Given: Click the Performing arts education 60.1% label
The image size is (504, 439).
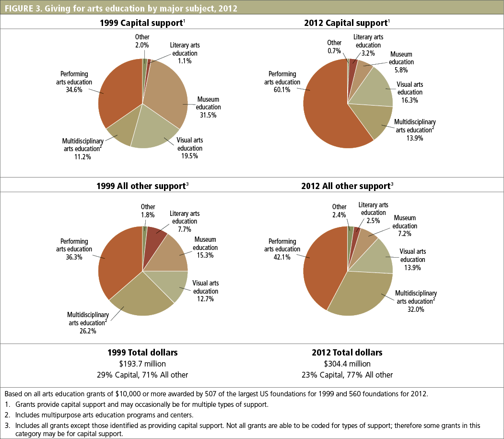Looking at the screenshot, I should [282, 82].
